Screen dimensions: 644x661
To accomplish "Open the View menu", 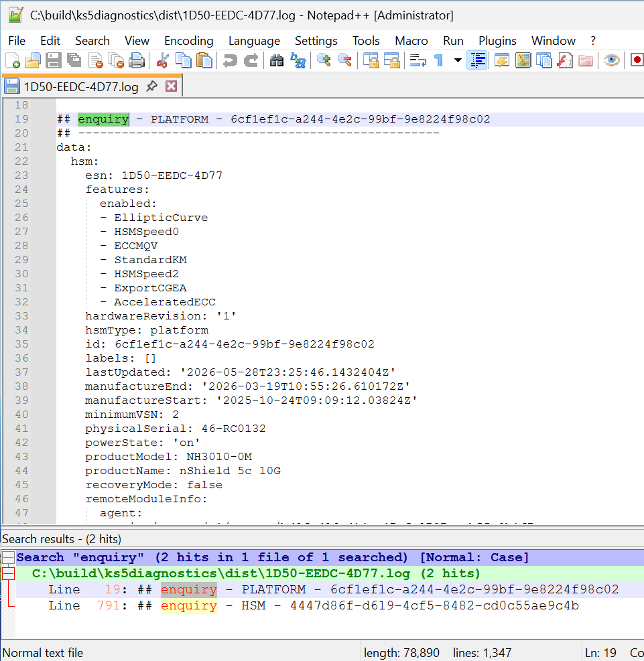I will pyautogui.click(x=137, y=41).
